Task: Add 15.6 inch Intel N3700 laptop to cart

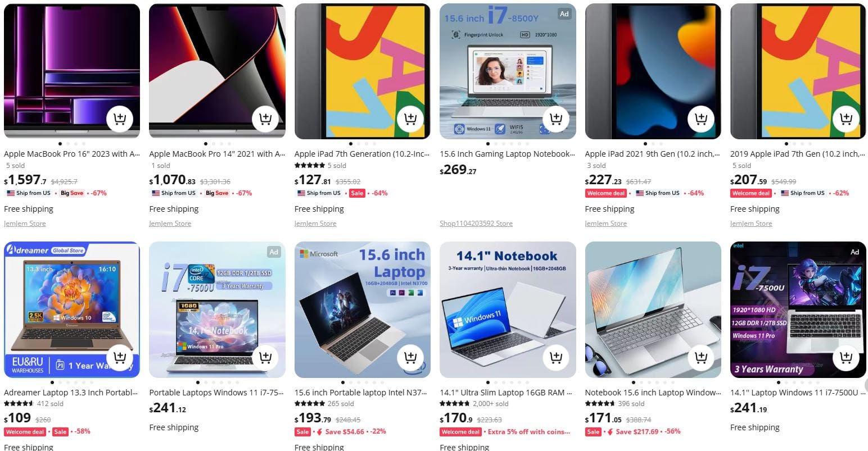Action: click(x=410, y=357)
